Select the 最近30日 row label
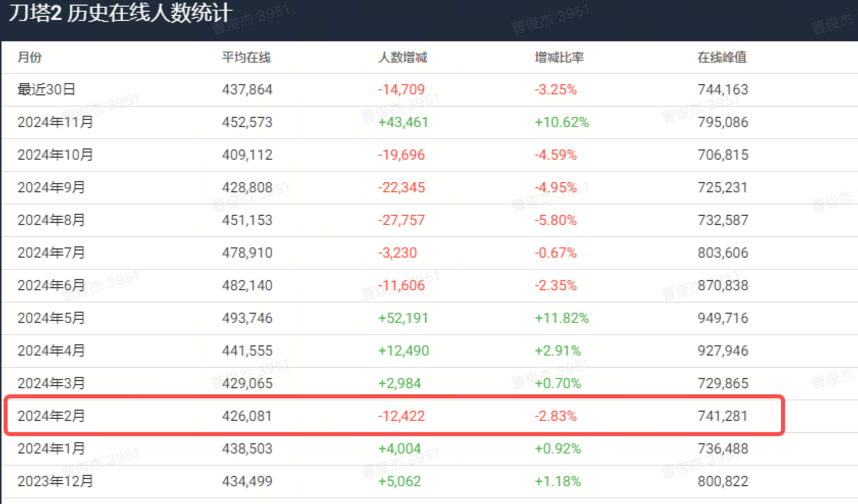Viewport: 858px width, 504px height. tap(46, 90)
